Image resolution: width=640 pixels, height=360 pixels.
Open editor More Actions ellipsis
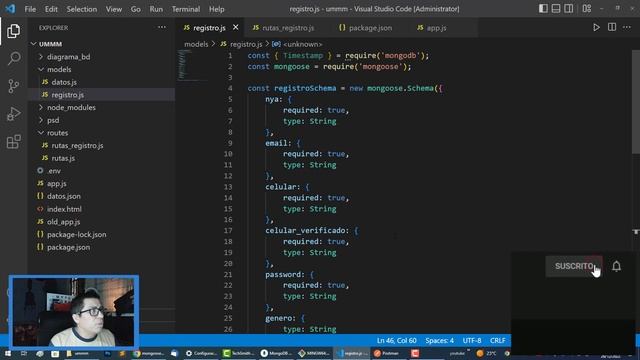pyautogui.click(x=627, y=27)
